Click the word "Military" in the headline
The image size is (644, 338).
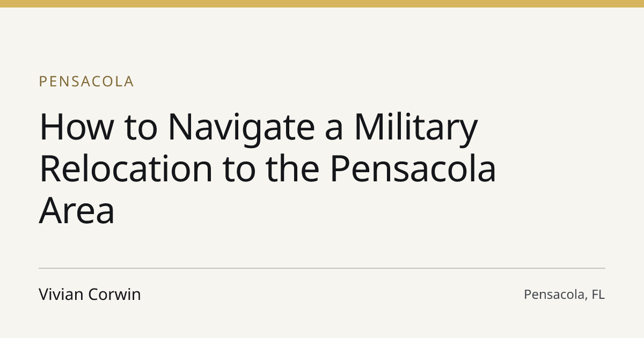click(415, 127)
